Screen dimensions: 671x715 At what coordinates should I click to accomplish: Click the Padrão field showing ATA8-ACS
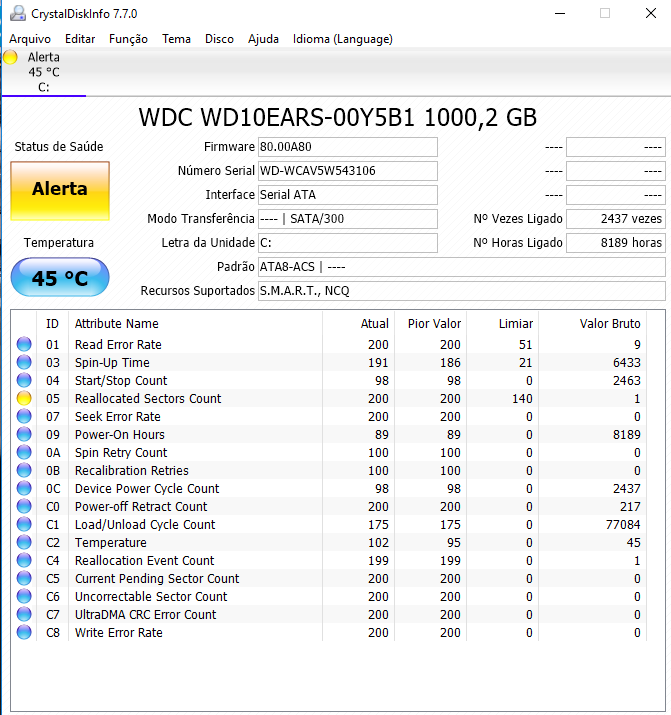462,267
